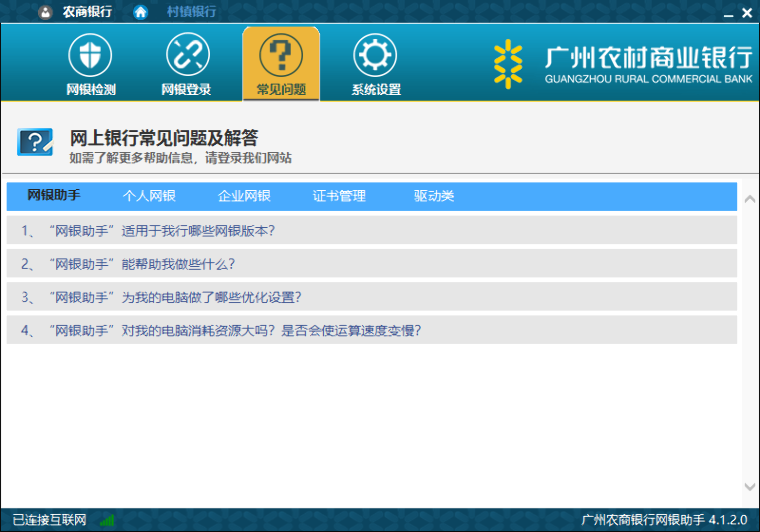This screenshot has width=760, height=532.
Task: Click heading 网上银行常见问题及解答
Action: pos(164,138)
